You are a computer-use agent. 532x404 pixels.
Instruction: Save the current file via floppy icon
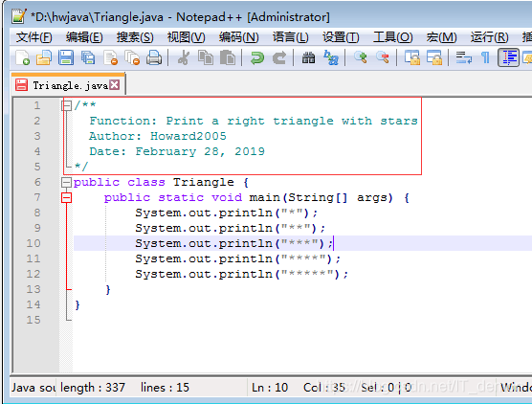(66, 57)
